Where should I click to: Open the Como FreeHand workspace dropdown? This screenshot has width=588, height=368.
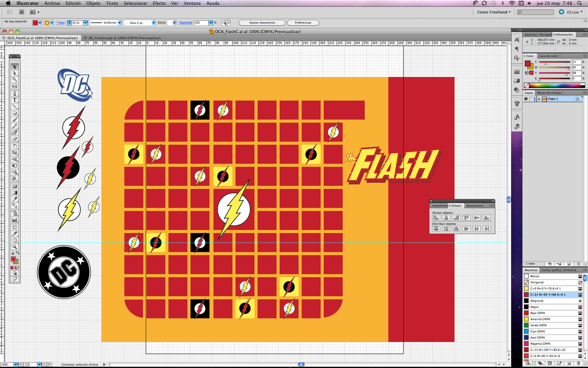pos(494,12)
